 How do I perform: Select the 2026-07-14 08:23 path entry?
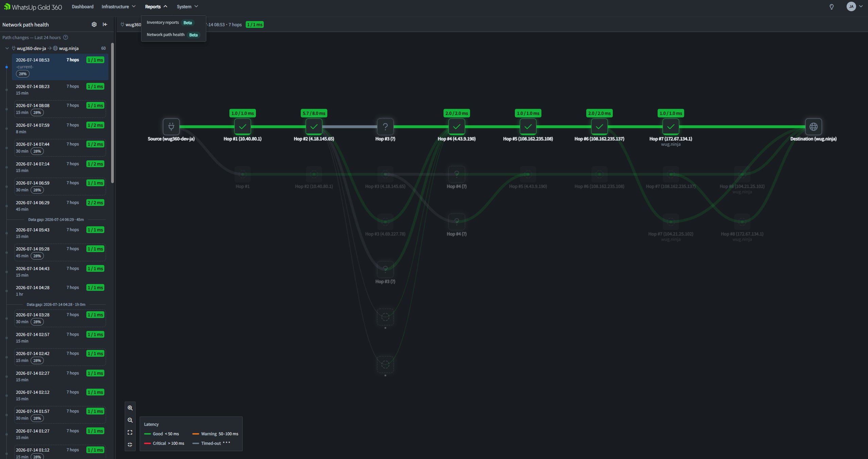click(x=60, y=90)
